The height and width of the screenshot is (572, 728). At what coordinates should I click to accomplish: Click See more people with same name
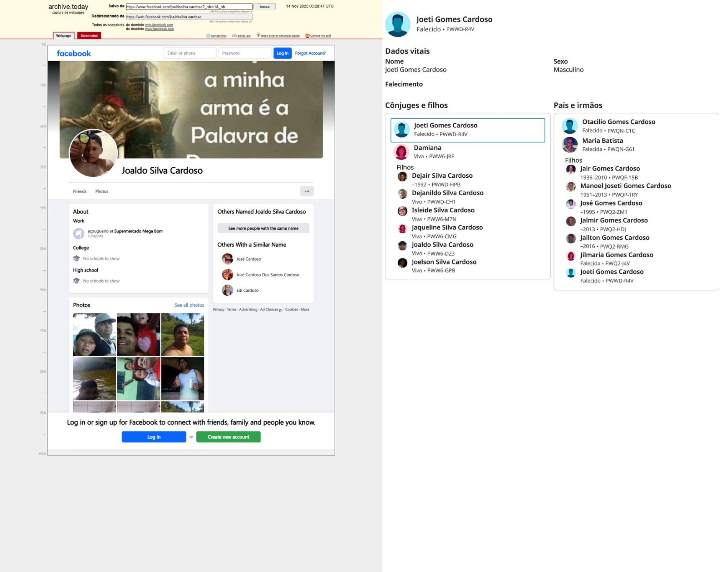click(263, 228)
